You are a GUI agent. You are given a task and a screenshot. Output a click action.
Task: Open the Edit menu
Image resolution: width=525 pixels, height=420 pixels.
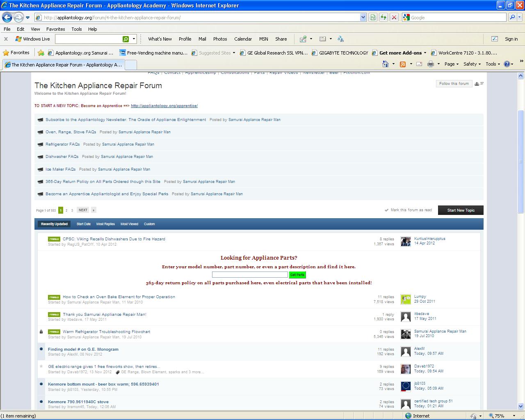click(21, 29)
